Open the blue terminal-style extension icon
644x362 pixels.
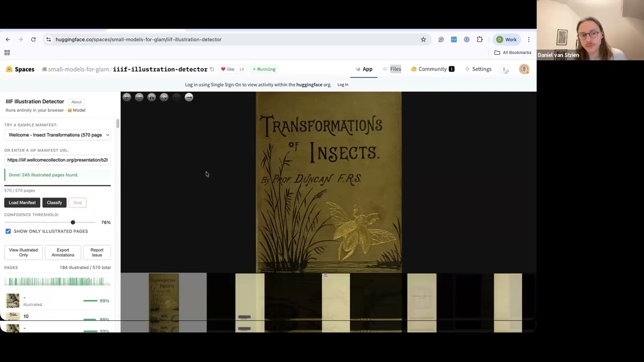click(x=454, y=39)
